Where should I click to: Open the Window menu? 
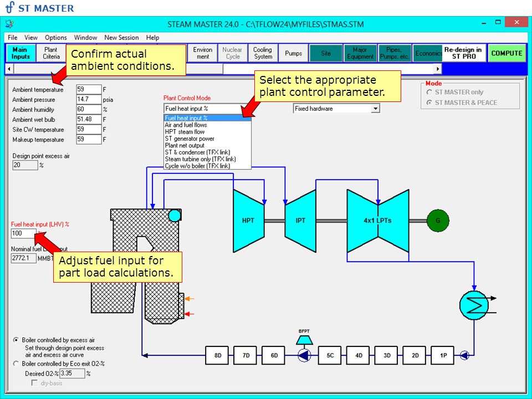[x=85, y=37]
